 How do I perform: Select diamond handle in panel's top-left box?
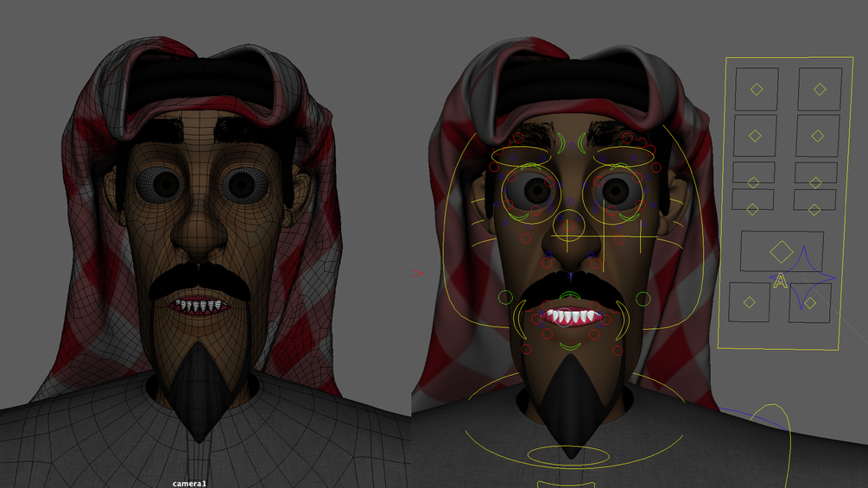(x=757, y=90)
